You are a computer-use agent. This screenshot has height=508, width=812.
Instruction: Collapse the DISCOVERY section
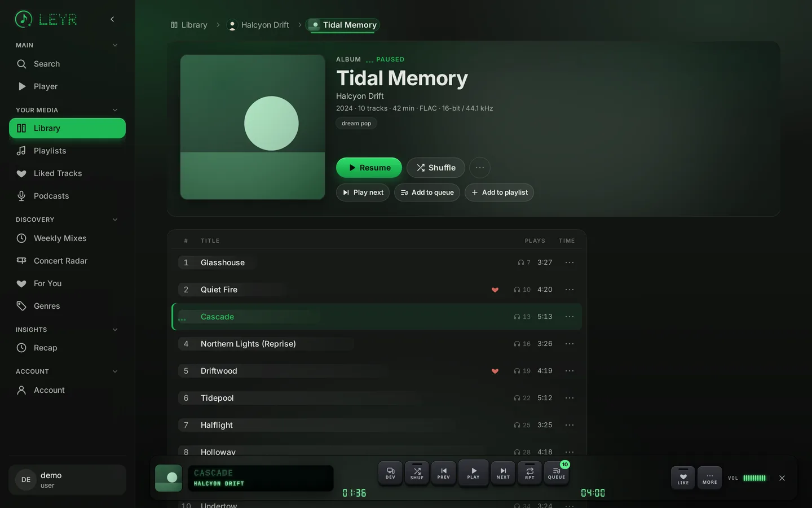115,220
